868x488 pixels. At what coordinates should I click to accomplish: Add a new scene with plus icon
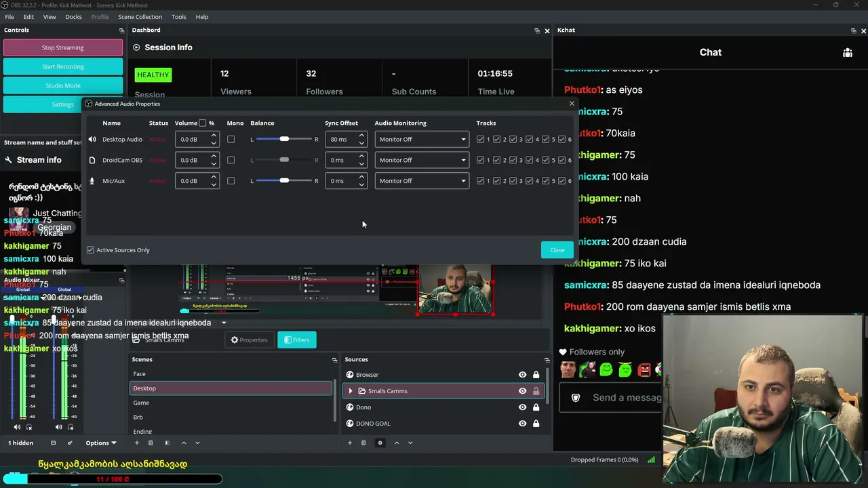[136, 443]
